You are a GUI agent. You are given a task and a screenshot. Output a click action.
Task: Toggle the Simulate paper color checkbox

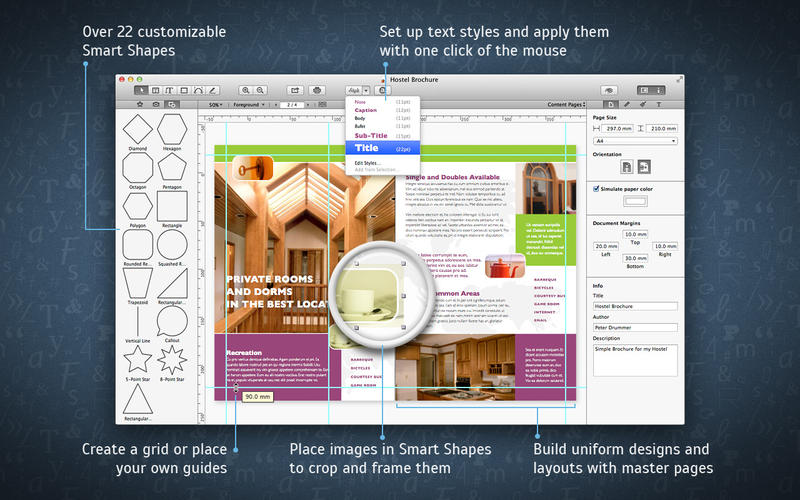tap(597, 188)
